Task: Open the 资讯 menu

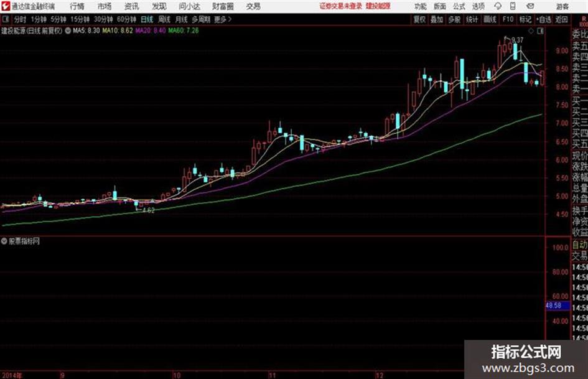Action: 132,6
